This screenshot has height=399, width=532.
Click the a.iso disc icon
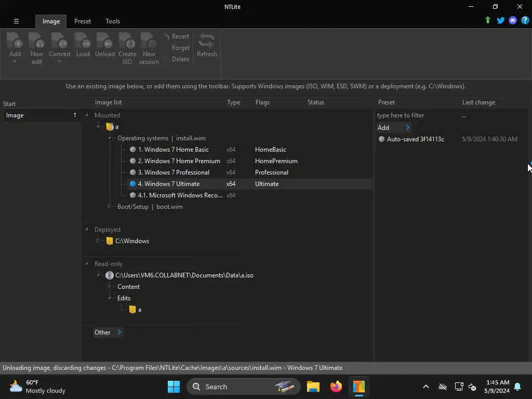(x=109, y=275)
